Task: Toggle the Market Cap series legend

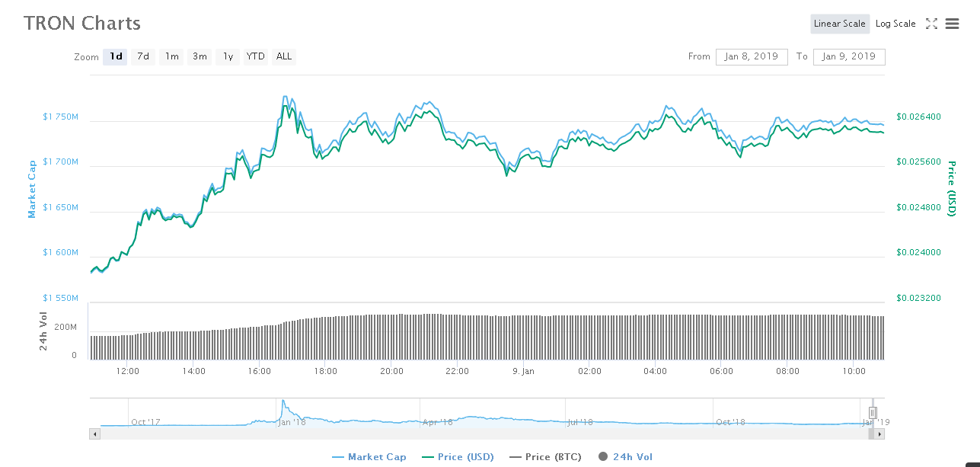Action: 369,457
